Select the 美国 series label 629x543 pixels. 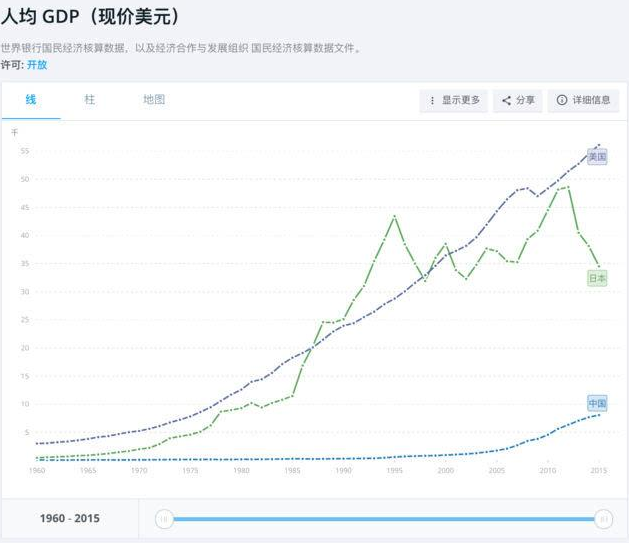coord(597,157)
